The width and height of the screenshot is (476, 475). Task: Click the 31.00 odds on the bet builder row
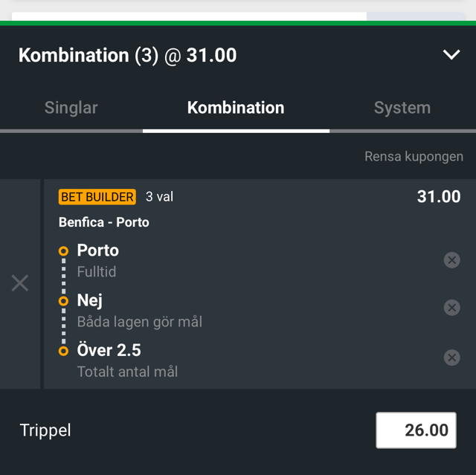[x=439, y=196]
